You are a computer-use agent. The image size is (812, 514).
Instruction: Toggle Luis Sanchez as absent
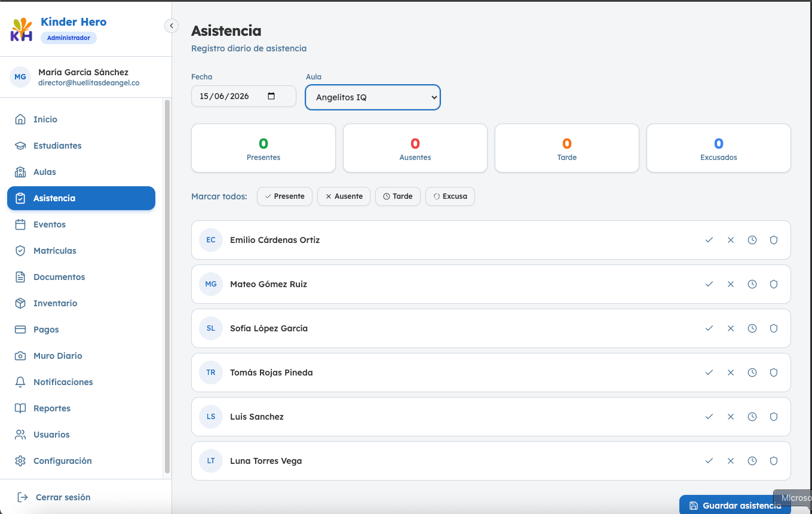(x=731, y=417)
